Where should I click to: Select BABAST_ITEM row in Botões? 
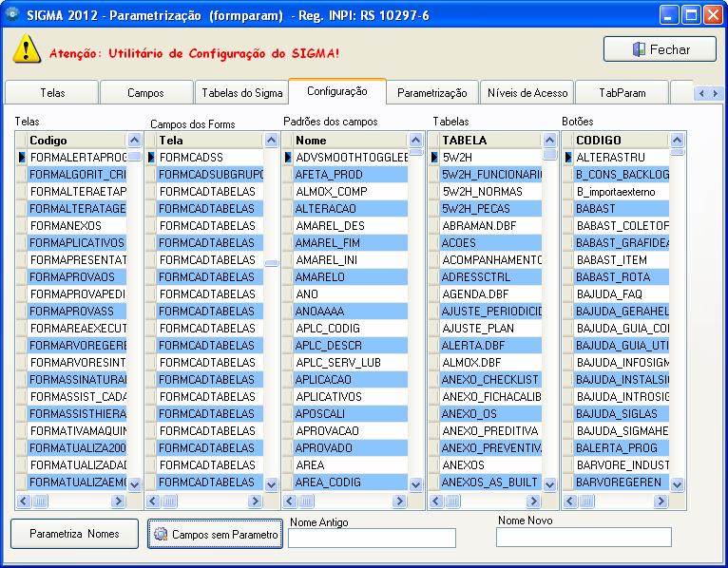pyautogui.click(x=622, y=260)
